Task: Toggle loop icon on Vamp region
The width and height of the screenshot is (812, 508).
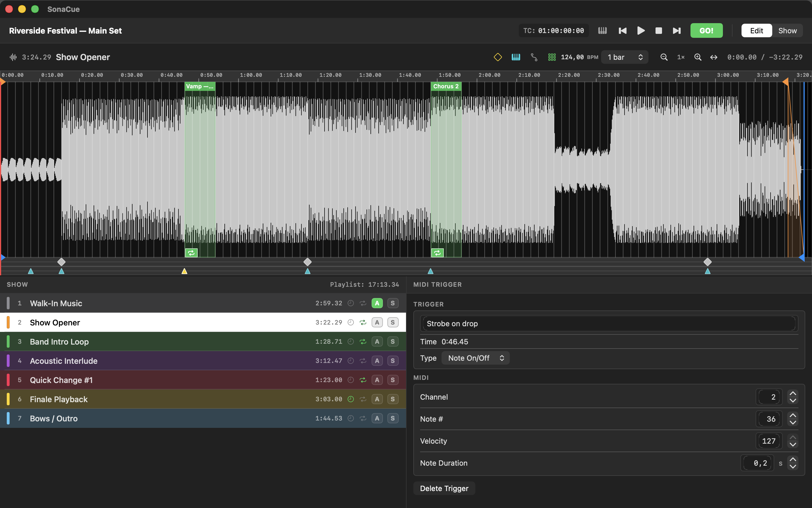Action: tap(191, 253)
